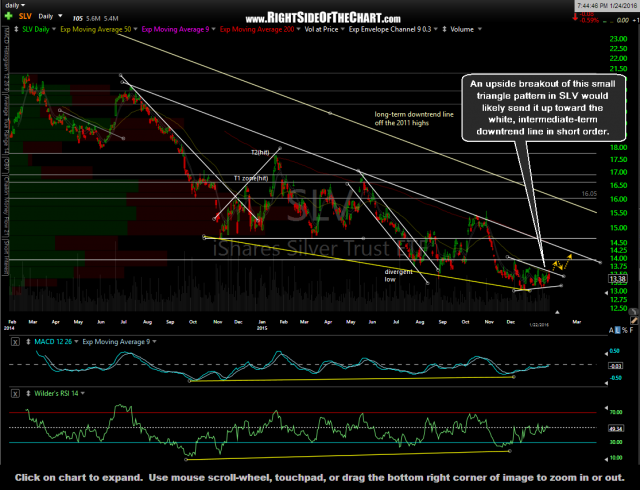Click the upward triangle marker above time axis
This screenshot has height=490, width=640.
point(557,312)
